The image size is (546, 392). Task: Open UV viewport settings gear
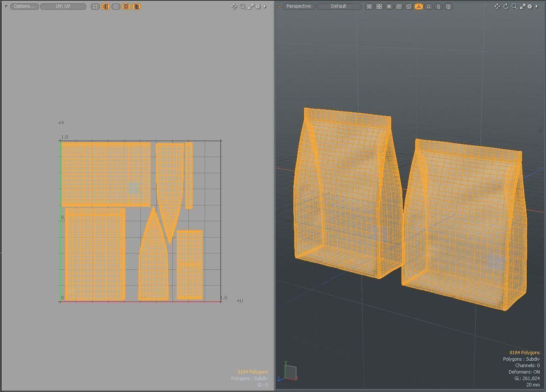click(x=258, y=6)
